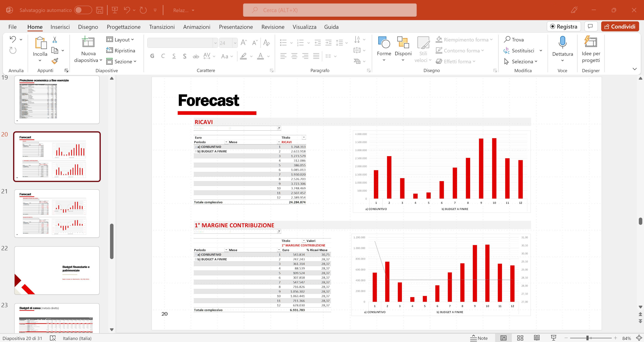Image resolution: width=644 pixels, height=342 pixels.
Task: Click the save disk icon
Action: point(100,10)
